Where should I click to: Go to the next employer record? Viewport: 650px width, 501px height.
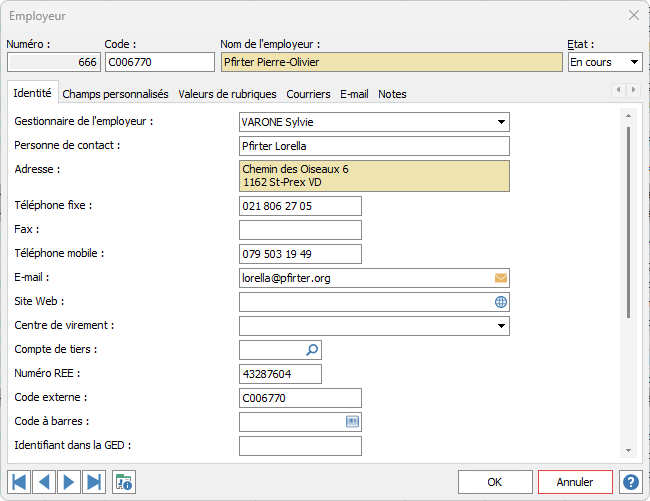69,482
